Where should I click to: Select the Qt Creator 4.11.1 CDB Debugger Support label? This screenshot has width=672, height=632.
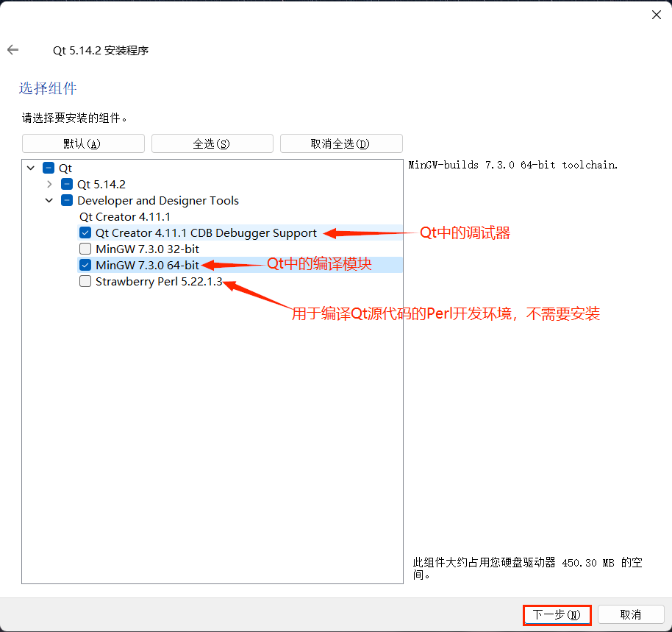(206, 232)
